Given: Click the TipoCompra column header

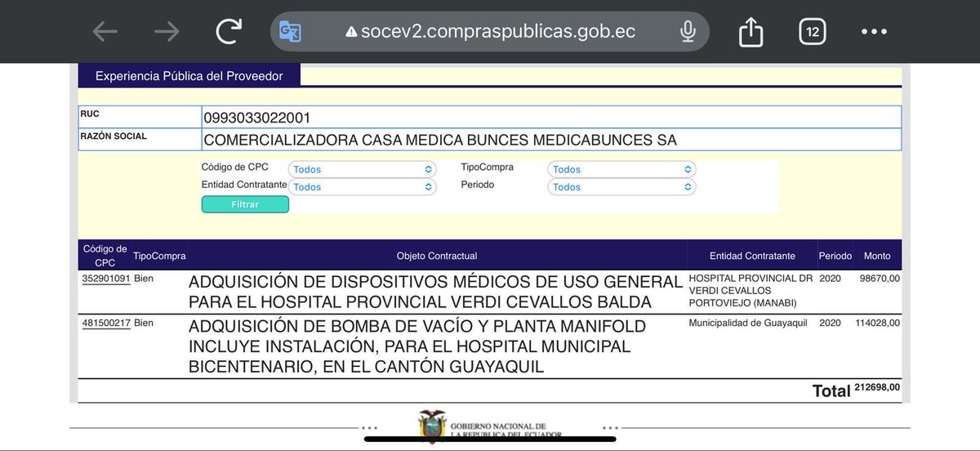Looking at the screenshot, I should [x=159, y=256].
